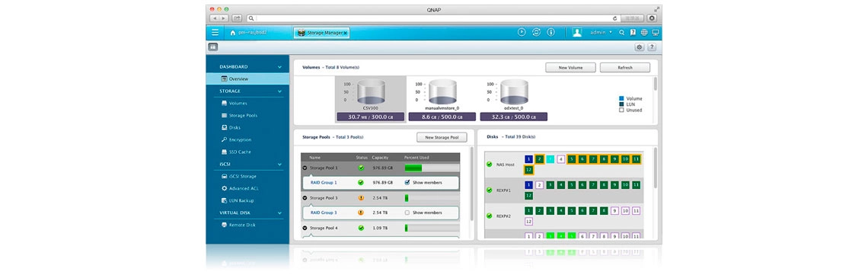Click REXP#1 disk 2

pos(539,185)
